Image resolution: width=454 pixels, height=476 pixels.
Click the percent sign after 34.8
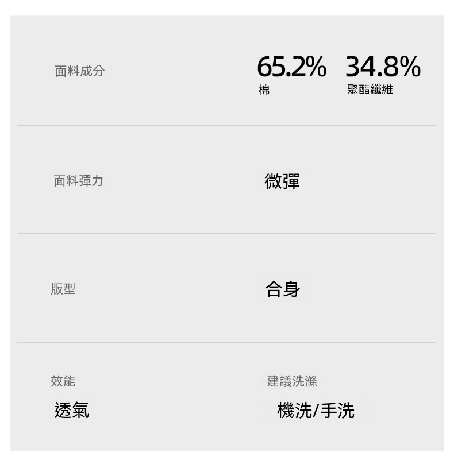point(410,67)
